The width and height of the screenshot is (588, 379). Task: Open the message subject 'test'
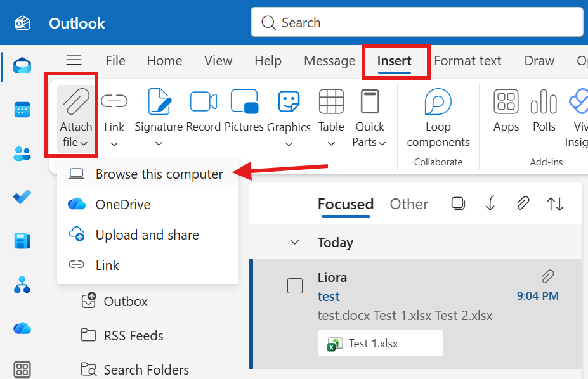329,297
